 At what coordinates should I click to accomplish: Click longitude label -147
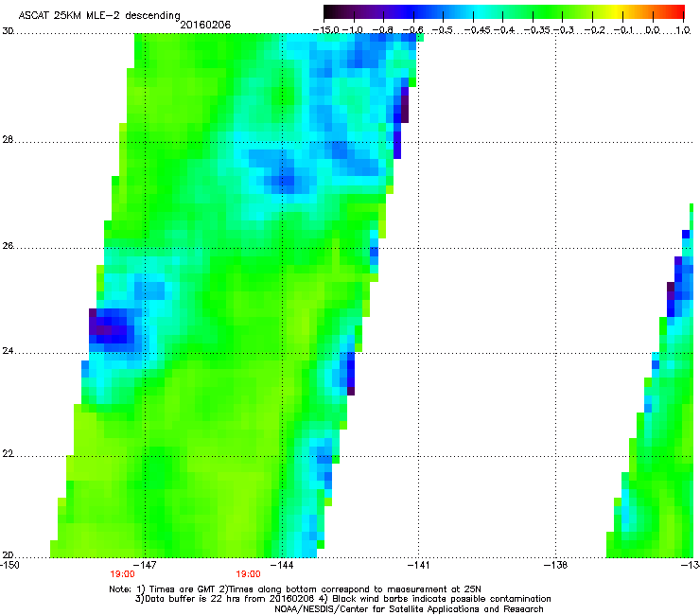[145, 565]
